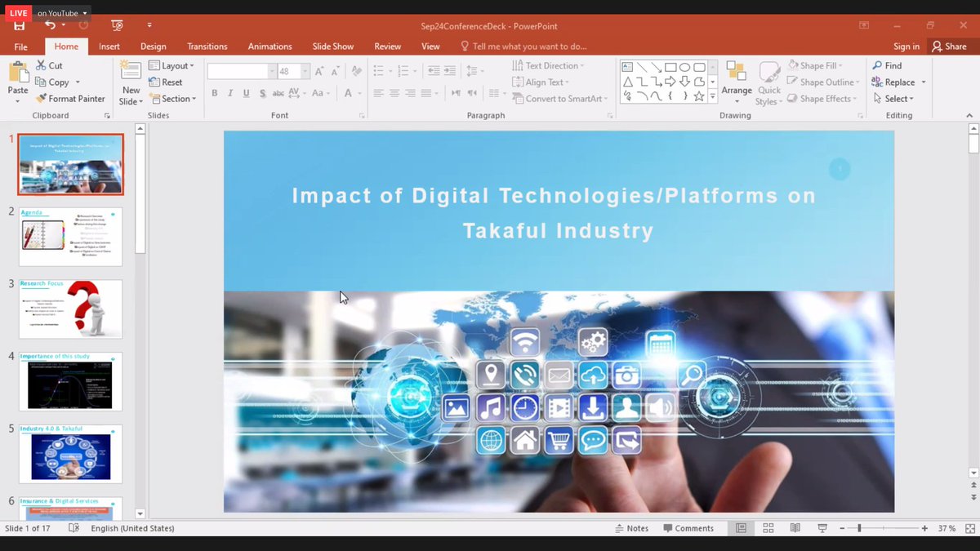Click the Copy button
980x551 pixels.
click(x=52, y=82)
